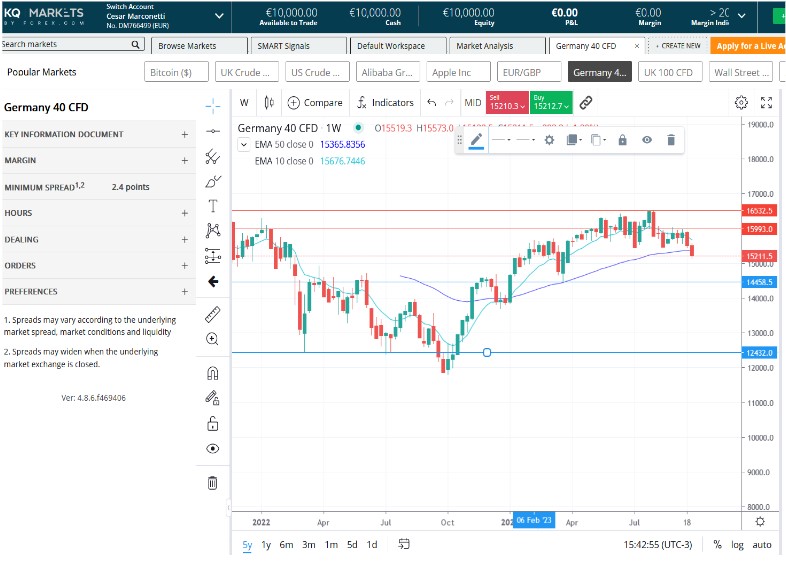Hide the selected line via floating eye icon
The width and height of the screenshot is (786, 570).
pos(647,140)
